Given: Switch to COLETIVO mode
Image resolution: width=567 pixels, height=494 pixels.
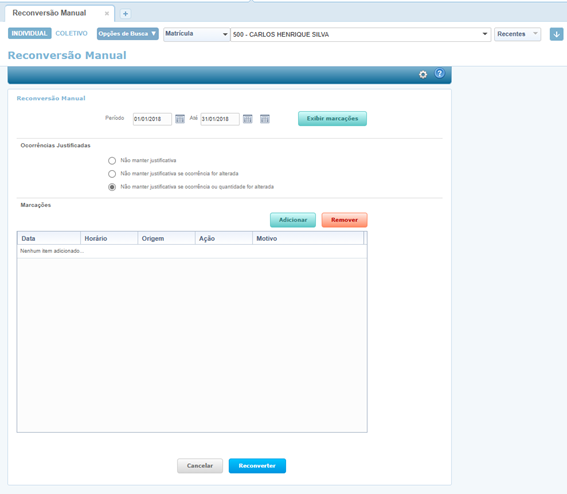Looking at the screenshot, I should click(71, 33).
